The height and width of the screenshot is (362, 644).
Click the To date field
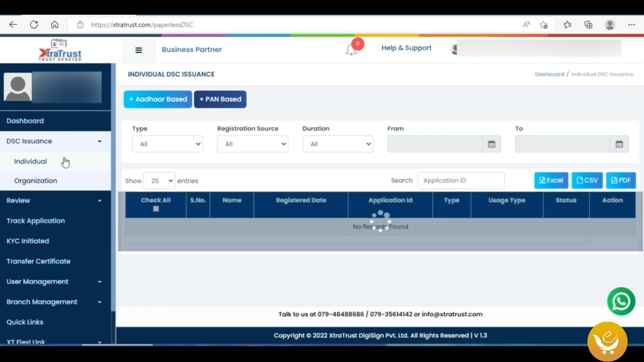pos(562,144)
